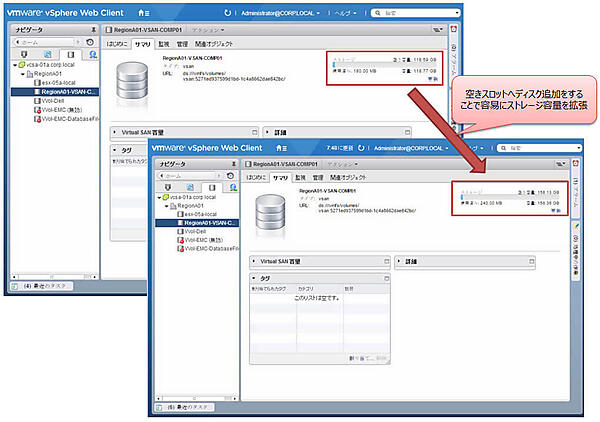Image resolution: width=600 pixels, height=422 pixels.
Task: Click navigator horizontal scrollbar in front window
Action: (x=197, y=398)
